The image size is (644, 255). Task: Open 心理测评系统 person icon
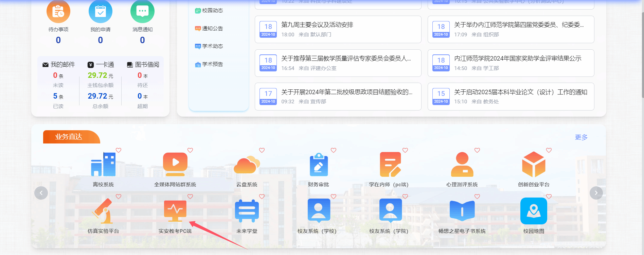(x=462, y=165)
